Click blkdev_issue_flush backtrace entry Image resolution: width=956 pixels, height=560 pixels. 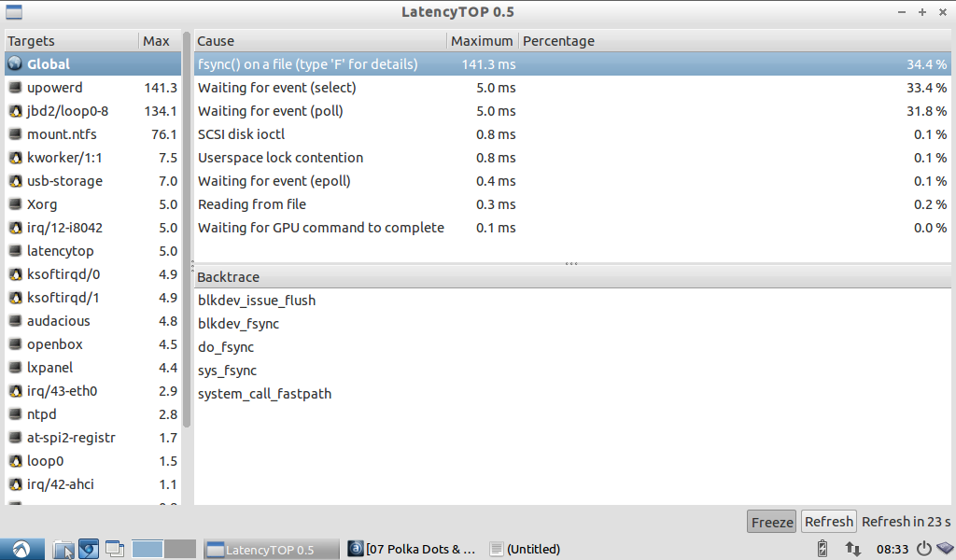click(257, 301)
